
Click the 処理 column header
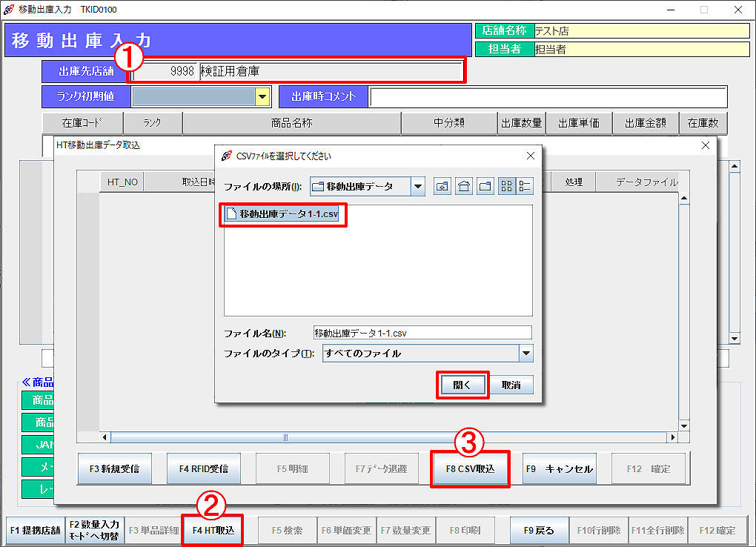click(573, 182)
